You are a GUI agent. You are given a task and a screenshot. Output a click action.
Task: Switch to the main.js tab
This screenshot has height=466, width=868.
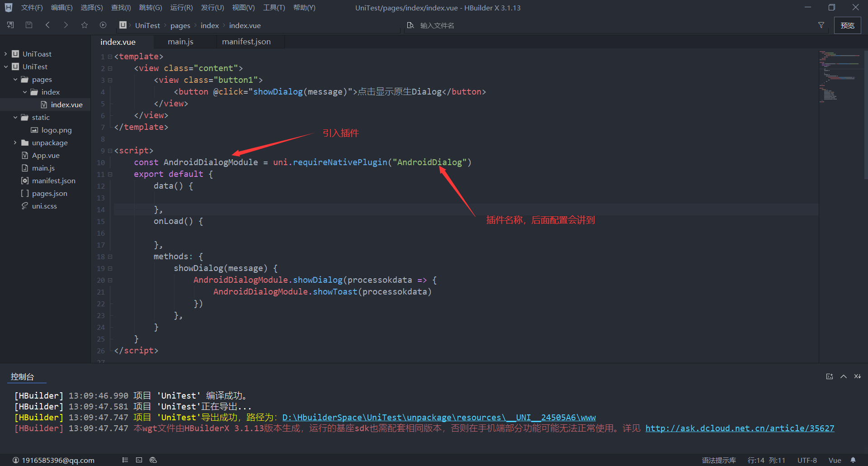tap(180, 42)
